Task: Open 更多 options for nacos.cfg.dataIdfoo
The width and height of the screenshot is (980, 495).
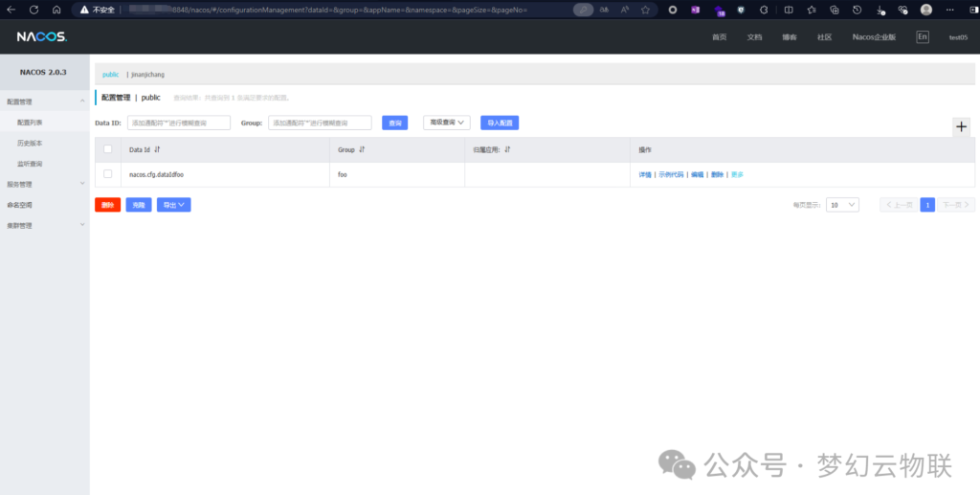Action: pyautogui.click(x=737, y=175)
